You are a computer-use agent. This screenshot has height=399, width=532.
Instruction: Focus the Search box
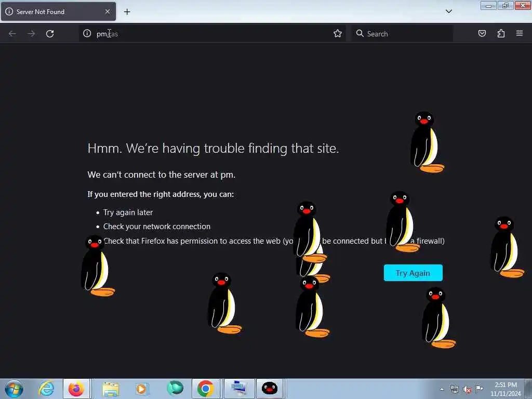click(x=402, y=34)
